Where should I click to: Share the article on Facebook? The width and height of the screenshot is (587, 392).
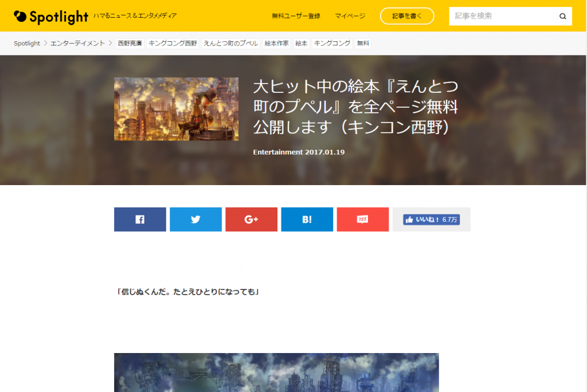tap(140, 219)
